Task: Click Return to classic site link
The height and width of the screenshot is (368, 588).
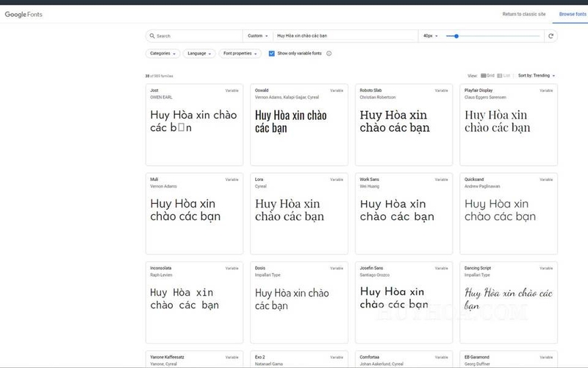Action: (x=524, y=14)
